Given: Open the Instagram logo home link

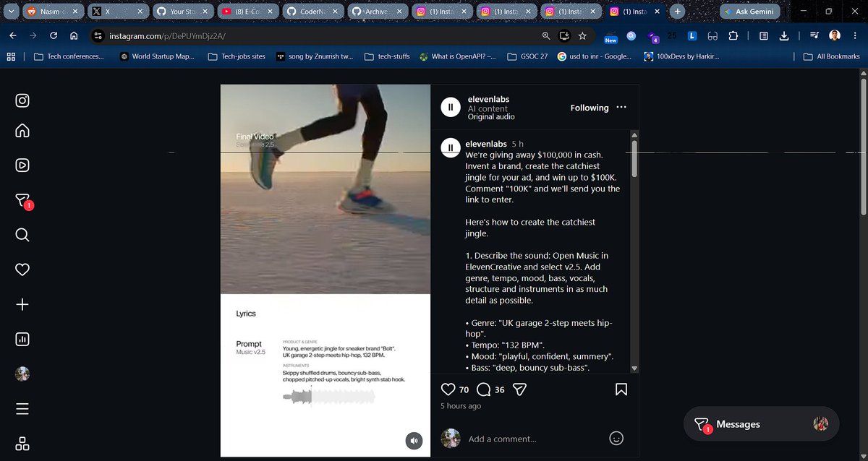Looking at the screenshot, I should click(x=22, y=100).
